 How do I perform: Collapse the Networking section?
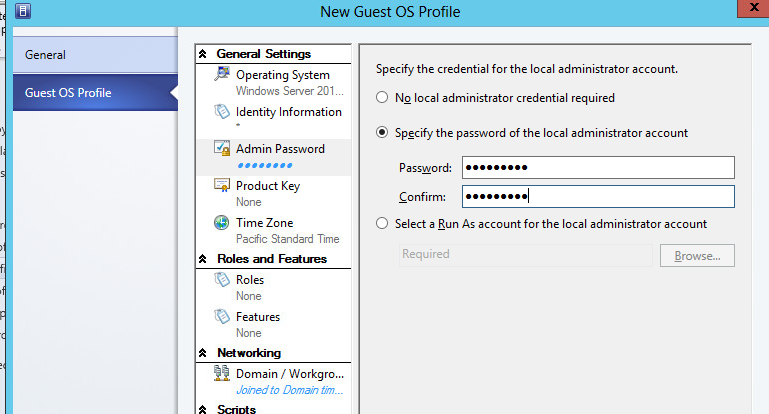pyautogui.click(x=203, y=353)
